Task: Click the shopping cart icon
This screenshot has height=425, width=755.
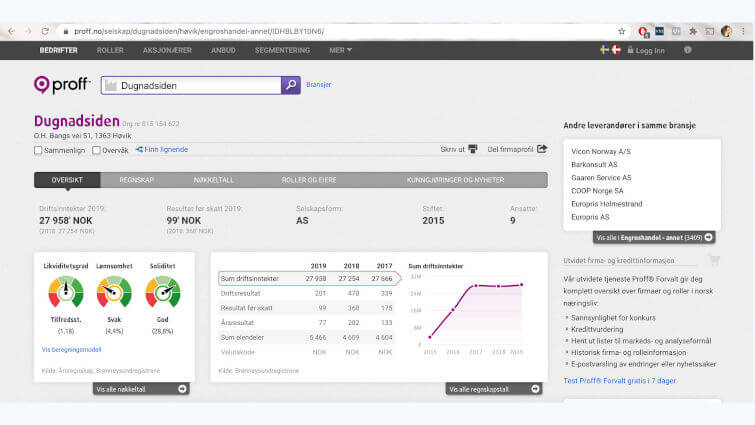Action: 714,260
